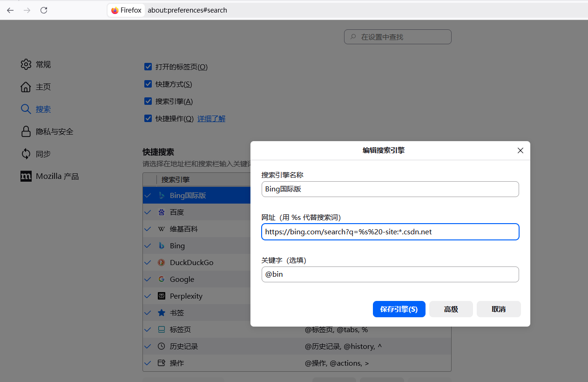
Task: Open the 详细了解 link
Action: 211,119
